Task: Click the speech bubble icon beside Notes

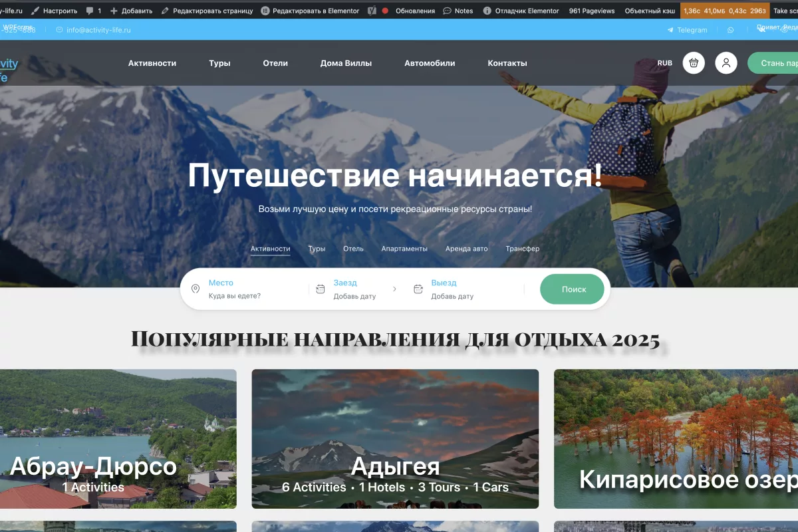Action: tap(448, 11)
